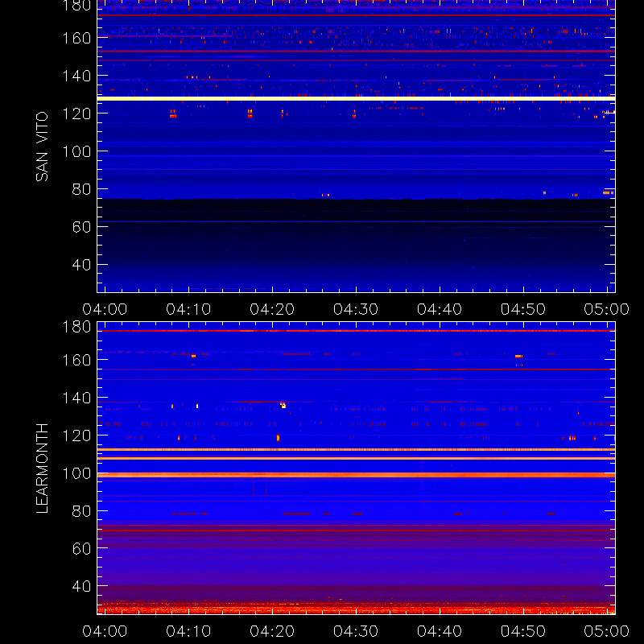Image resolution: width=644 pixels, height=644 pixels.
Task: Click 04:00 time label under Learmonth plot
Action: (x=105, y=631)
